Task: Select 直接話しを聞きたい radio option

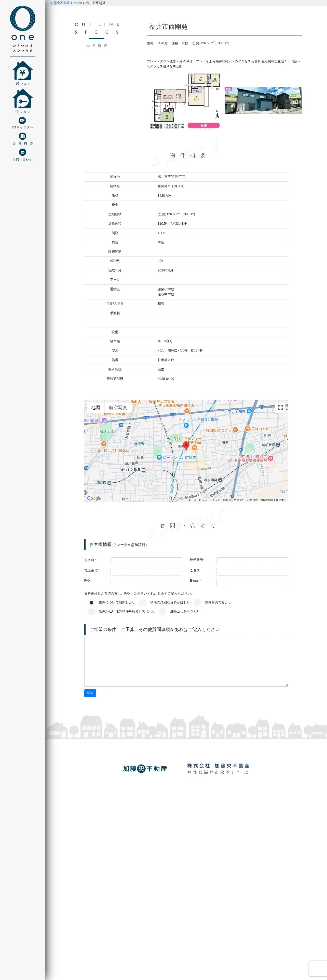Action: (163, 611)
